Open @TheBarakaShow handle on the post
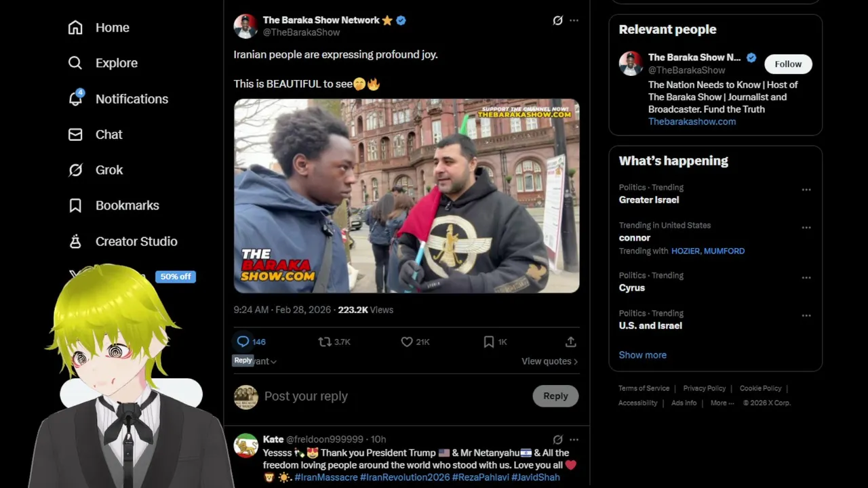This screenshot has height=488, width=868. click(301, 33)
